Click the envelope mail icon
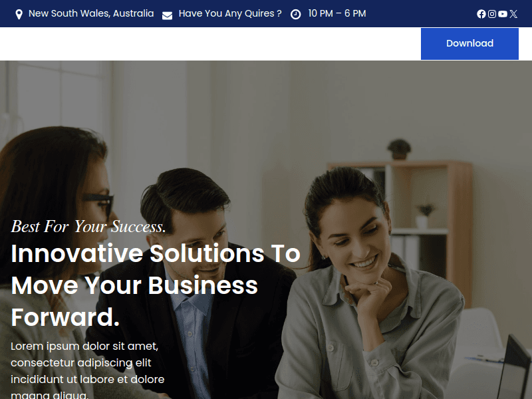 (168, 15)
